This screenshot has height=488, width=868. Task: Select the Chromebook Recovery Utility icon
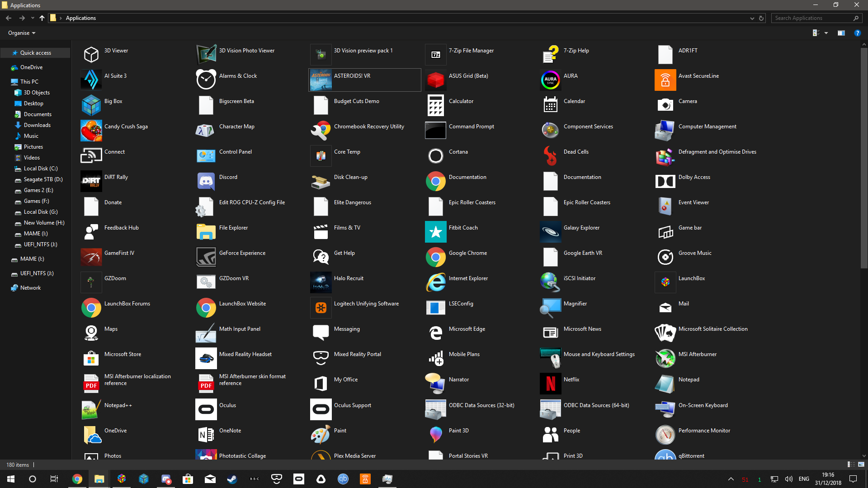321,131
